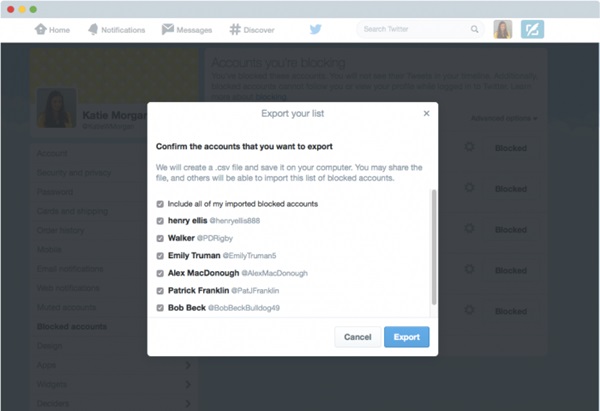
Task: Click the Home house icon
Action: click(x=41, y=29)
